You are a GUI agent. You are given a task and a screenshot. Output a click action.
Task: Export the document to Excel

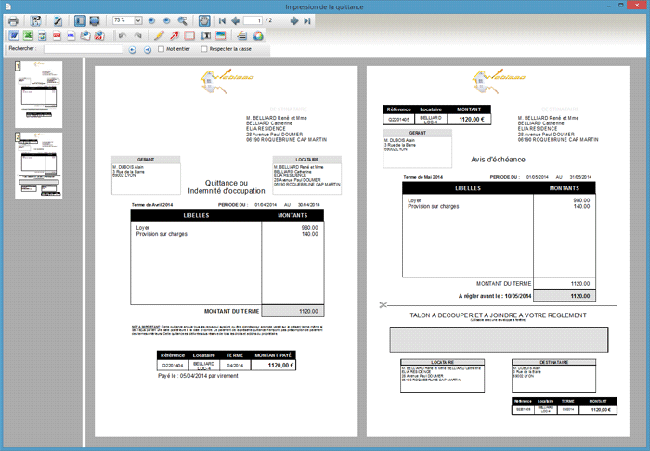pos(31,35)
